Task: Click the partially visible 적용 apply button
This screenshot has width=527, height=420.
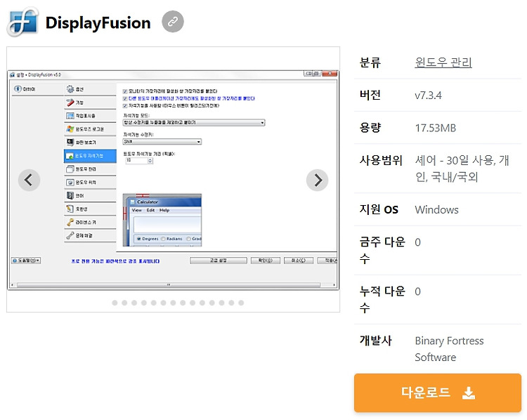Action: [x=327, y=261]
